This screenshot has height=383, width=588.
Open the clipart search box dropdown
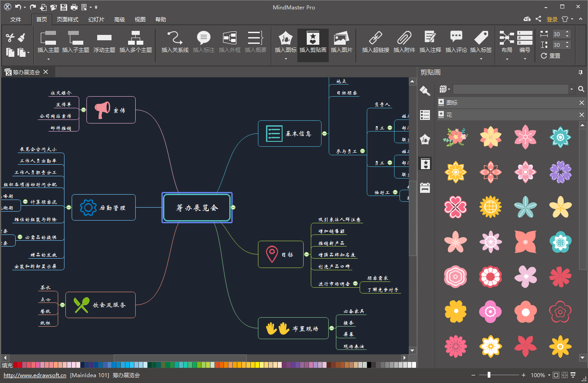(571, 89)
